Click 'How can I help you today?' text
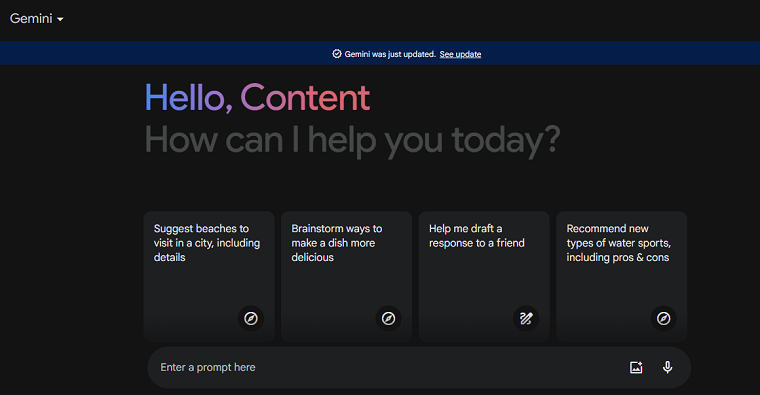 coord(352,141)
